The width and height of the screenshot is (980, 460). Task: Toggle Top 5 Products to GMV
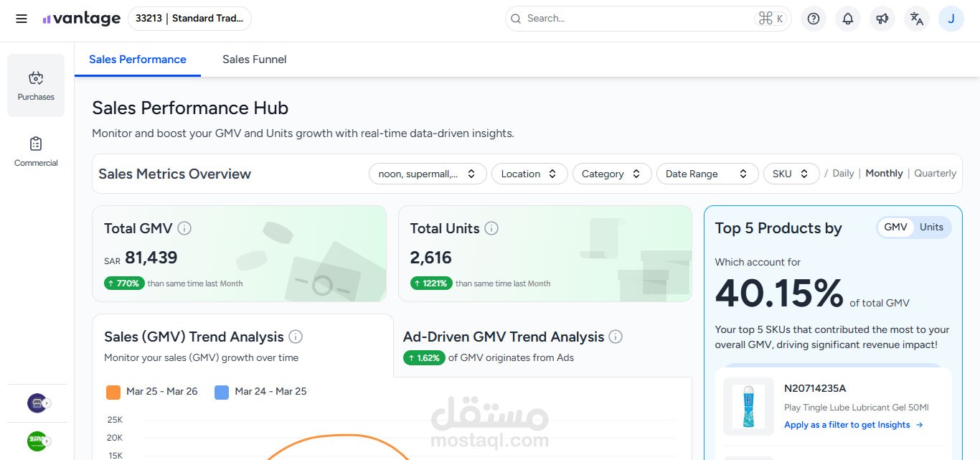pyautogui.click(x=895, y=227)
